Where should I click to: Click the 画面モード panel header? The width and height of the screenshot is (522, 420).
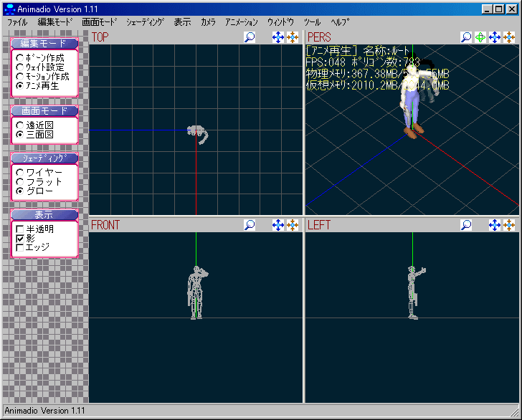coord(44,110)
